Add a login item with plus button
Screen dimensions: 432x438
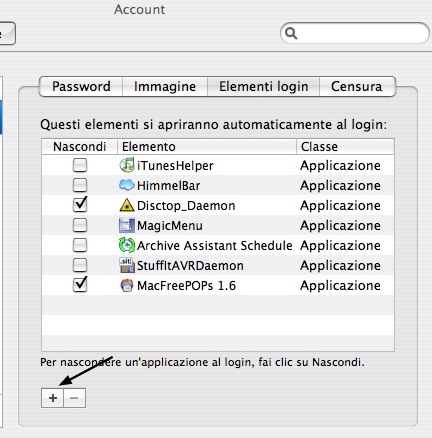(x=52, y=398)
